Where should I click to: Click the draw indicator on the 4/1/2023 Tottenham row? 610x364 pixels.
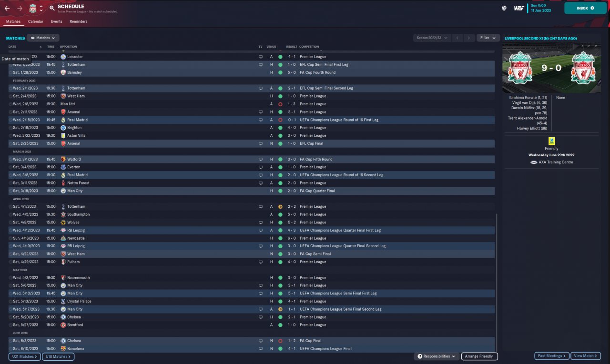click(280, 207)
